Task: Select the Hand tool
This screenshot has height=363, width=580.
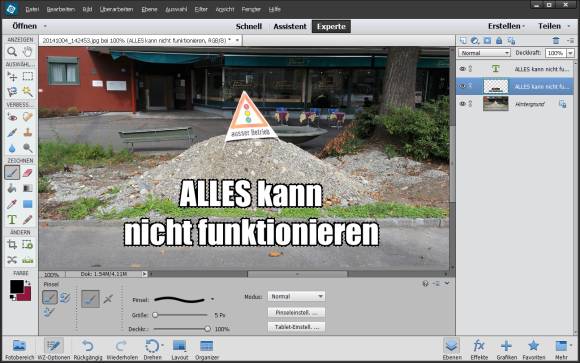Action: [27, 52]
